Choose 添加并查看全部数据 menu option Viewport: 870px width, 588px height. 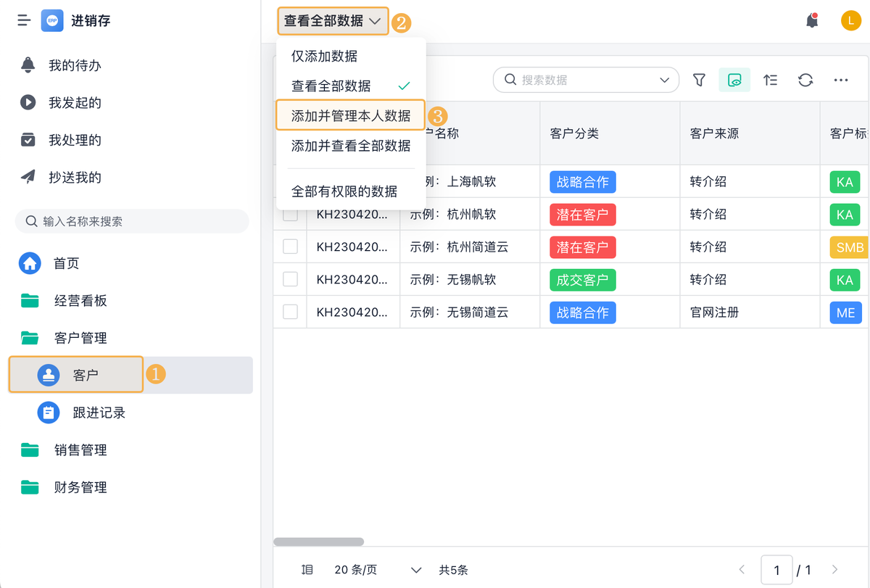pos(351,146)
